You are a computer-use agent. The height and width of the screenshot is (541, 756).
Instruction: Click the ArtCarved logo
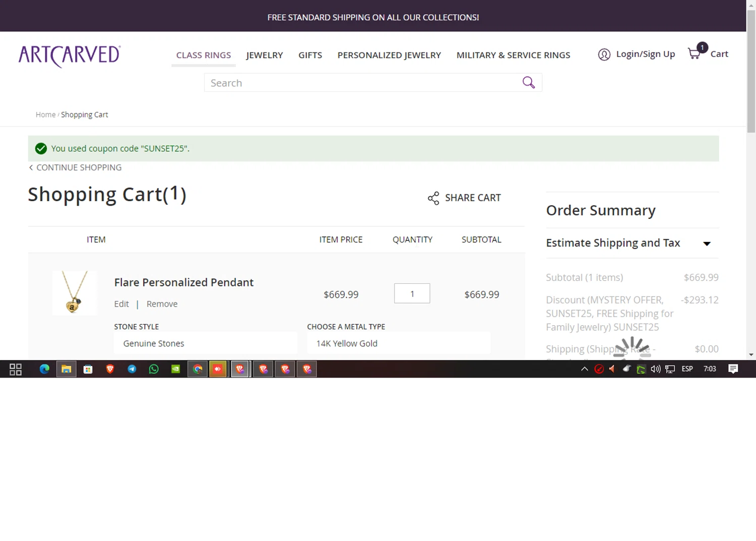[70, 55]
